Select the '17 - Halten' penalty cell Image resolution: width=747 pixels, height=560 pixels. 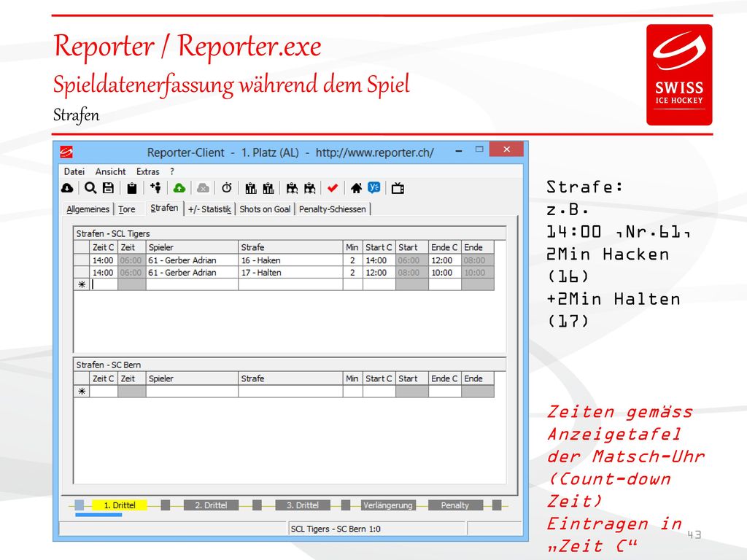click(x=290, y=273)
